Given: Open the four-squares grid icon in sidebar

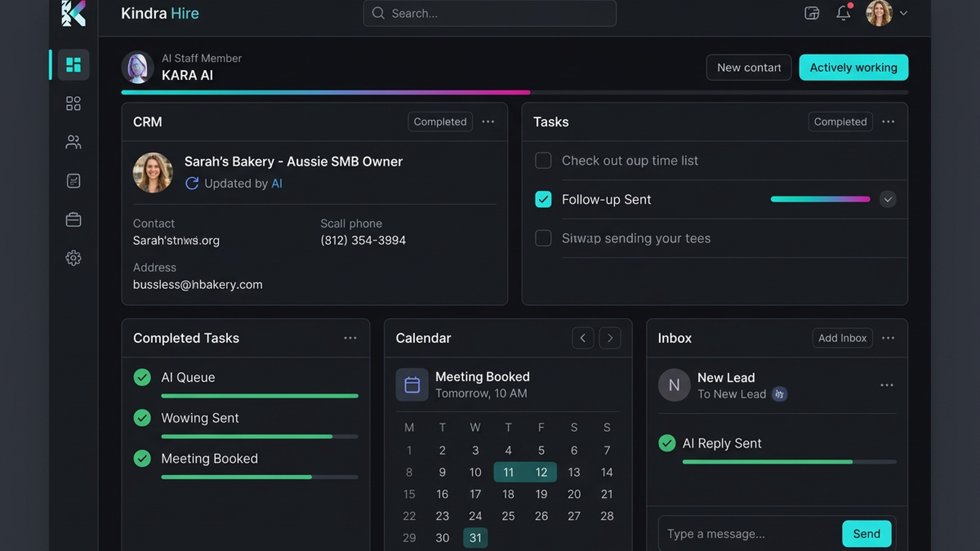Looking at the screenshot, I should click(x=73, y=103).
